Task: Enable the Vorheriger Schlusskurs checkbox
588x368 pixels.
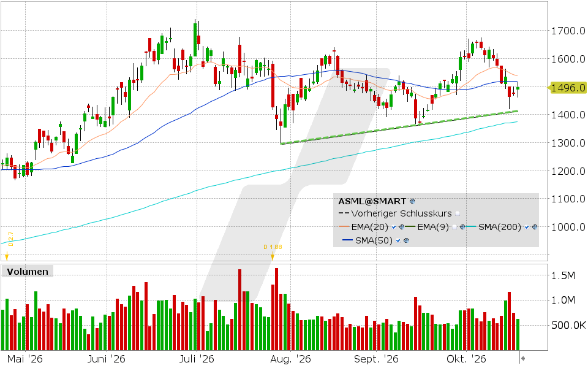Action: [x=458, y=213]
